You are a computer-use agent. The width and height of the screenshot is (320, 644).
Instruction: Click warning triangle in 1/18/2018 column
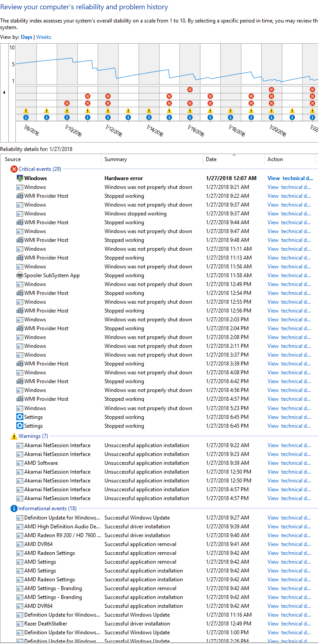click(x=231, y=110)
